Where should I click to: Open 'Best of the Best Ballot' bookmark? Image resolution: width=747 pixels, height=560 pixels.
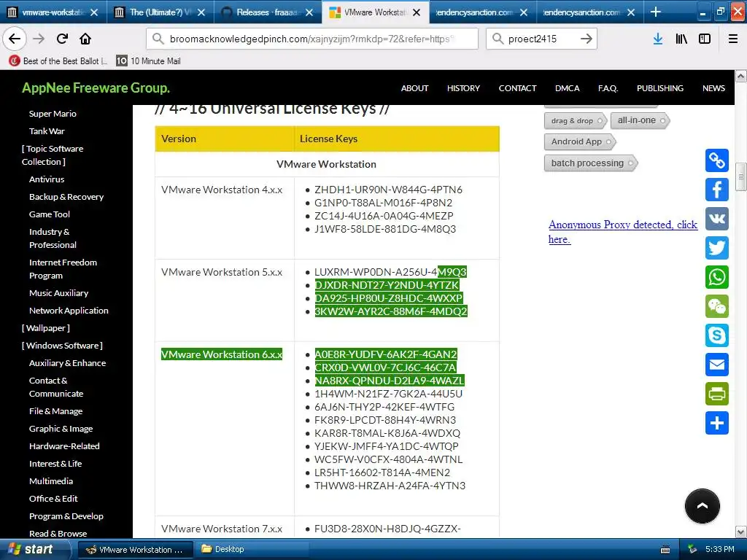58,61
